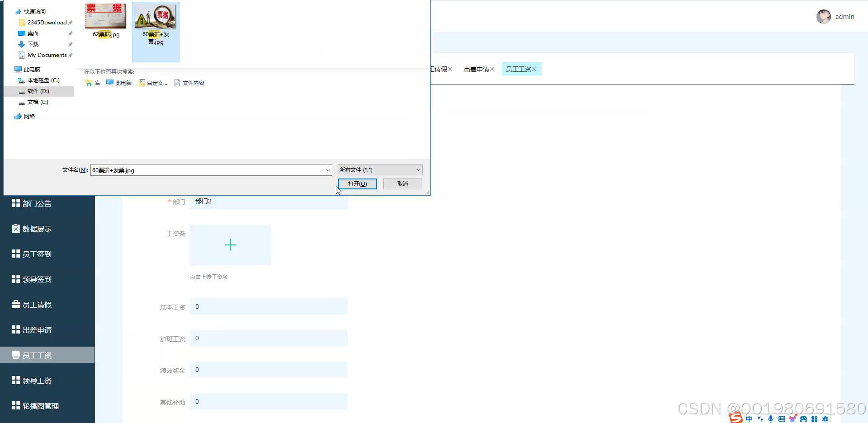Click the 绩效奖金 input field
Viewport: 868px width, 423px height.
pyautogui.click(x=269, y=370)
